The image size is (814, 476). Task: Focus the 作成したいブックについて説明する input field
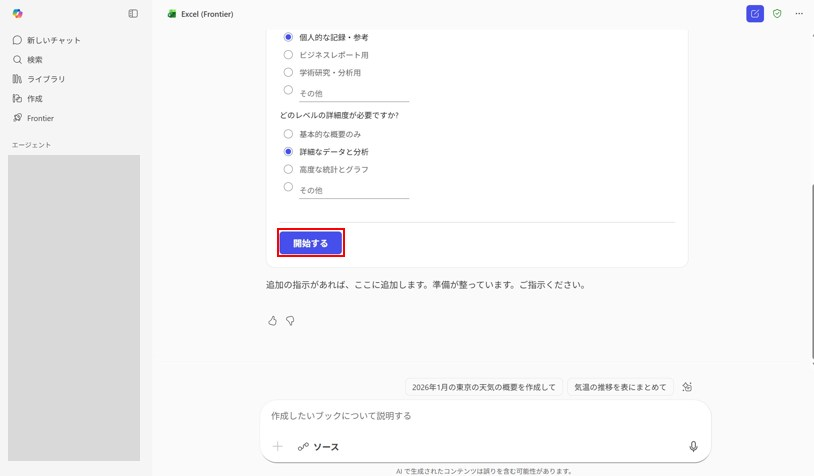point(485,416)
